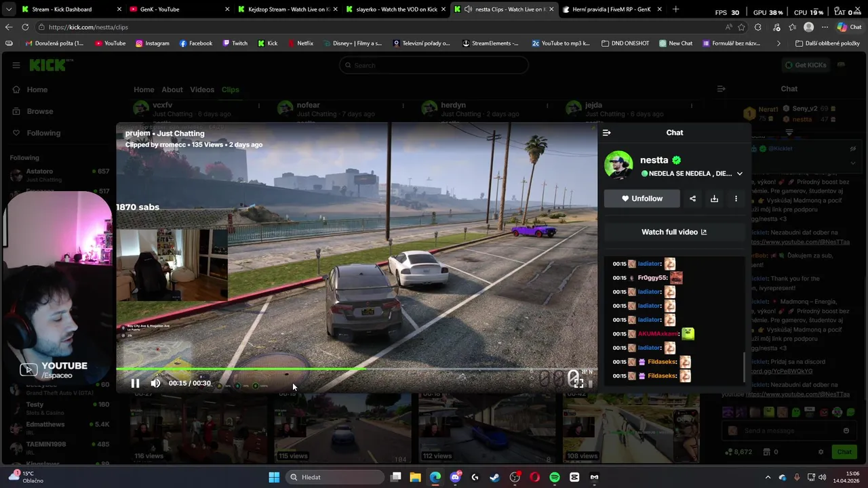Go back in browser

(x=9, y=27)
